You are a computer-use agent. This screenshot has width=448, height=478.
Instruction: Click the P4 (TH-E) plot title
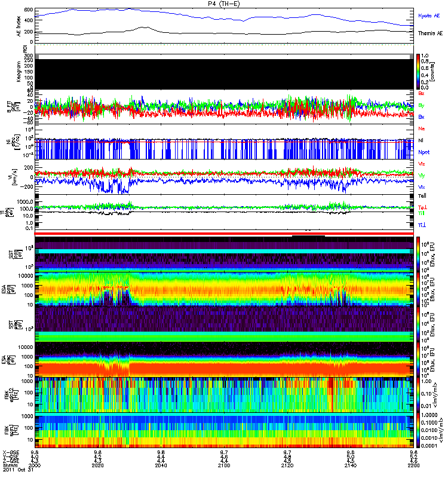tap(224, 4)
